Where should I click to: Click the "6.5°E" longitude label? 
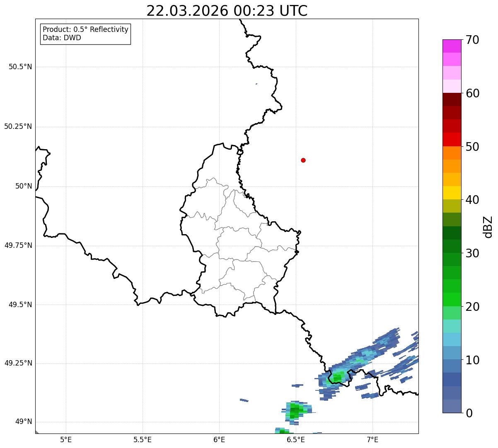pyautogui.click(x=296, y=439)
